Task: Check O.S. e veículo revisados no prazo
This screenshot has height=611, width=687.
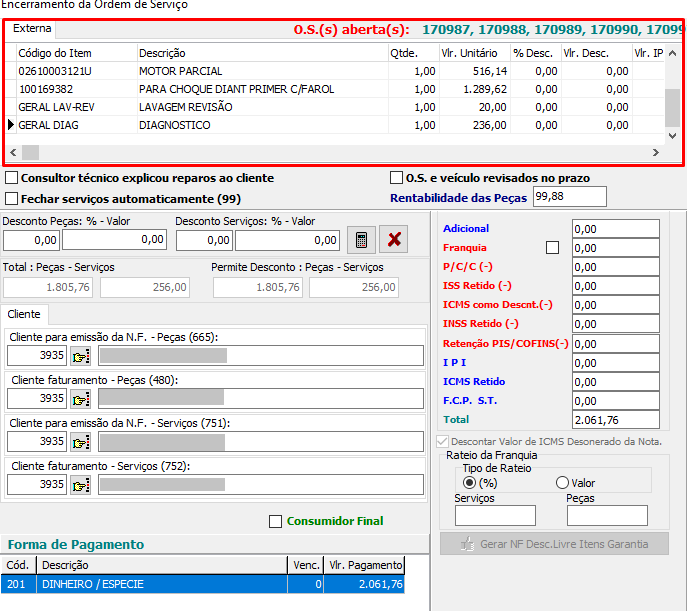Action: (x=397, y=178)
